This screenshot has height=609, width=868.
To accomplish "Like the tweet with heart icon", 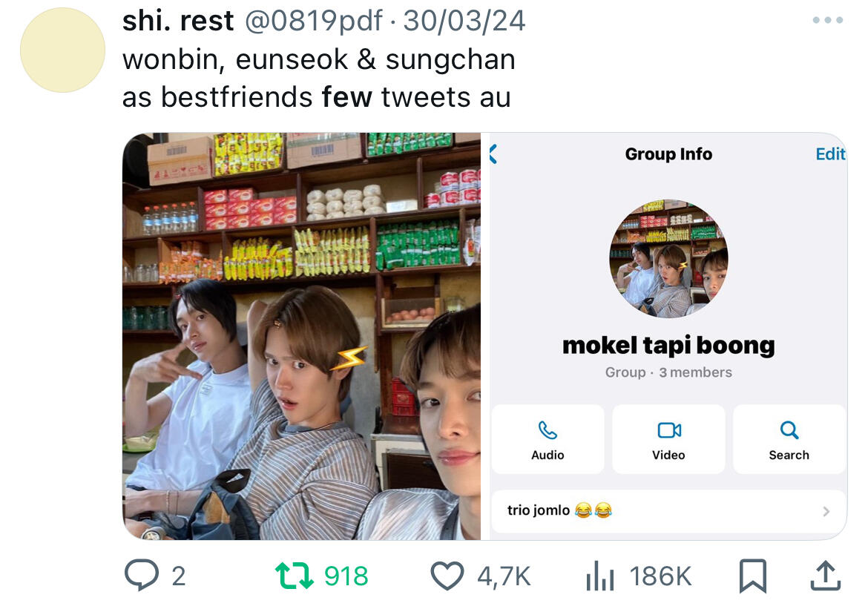I will (447, 575).
